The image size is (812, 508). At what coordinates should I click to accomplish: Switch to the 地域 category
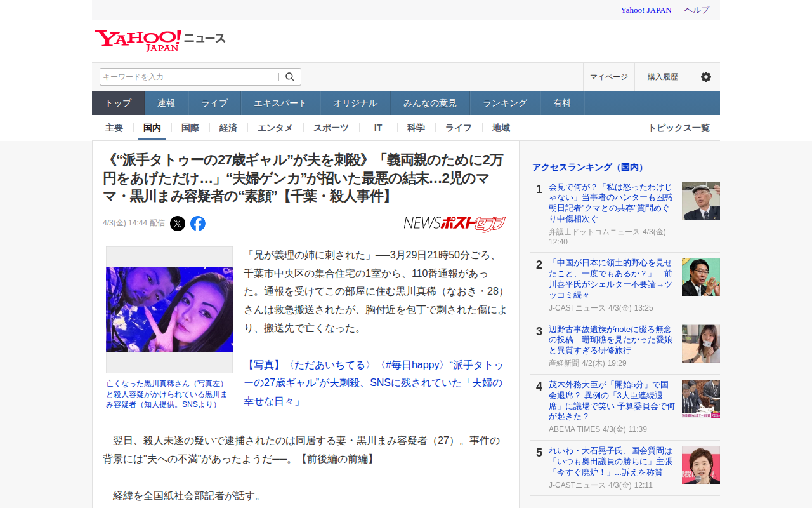(501, 128)
